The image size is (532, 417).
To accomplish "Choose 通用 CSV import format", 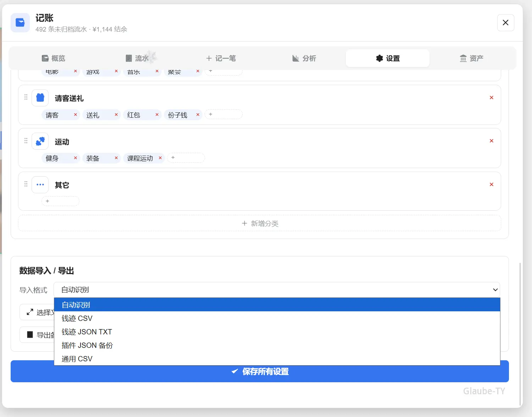I will [277, 359].
